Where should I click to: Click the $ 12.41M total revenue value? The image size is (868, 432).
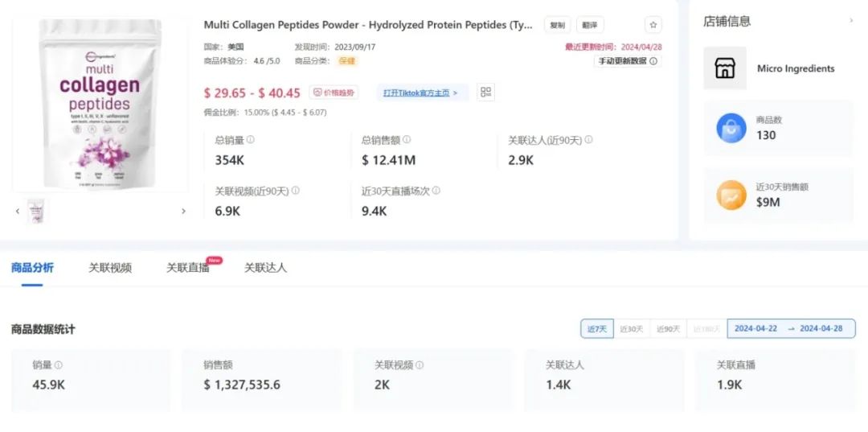click(x=389, y=161)
